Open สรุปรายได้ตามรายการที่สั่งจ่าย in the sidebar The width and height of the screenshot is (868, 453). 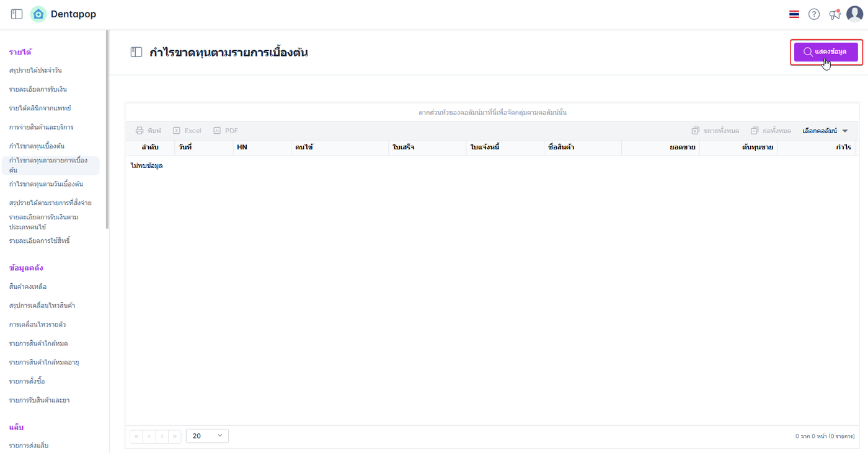pos(50,203)
